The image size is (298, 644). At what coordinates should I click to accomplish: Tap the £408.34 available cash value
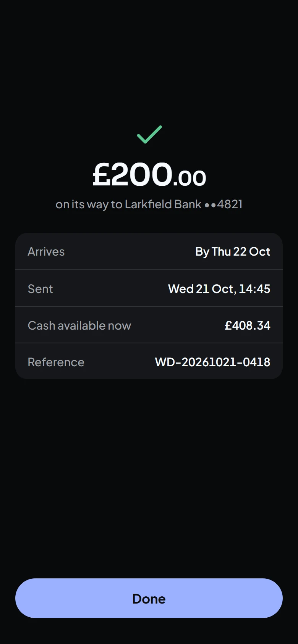click(248, 325)
